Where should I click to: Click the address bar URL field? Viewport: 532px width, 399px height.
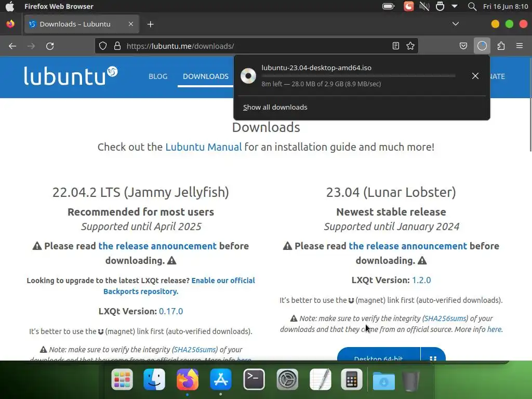[x=258, y=46]
